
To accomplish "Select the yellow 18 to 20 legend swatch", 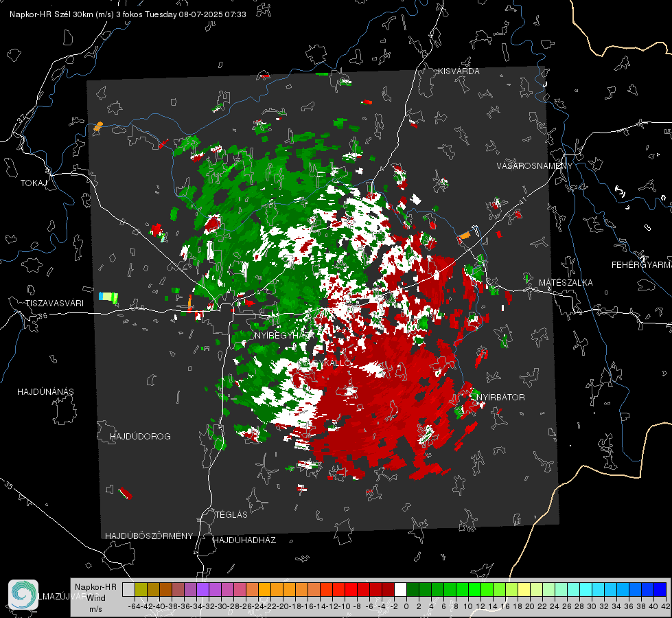I will click(524, 589).
